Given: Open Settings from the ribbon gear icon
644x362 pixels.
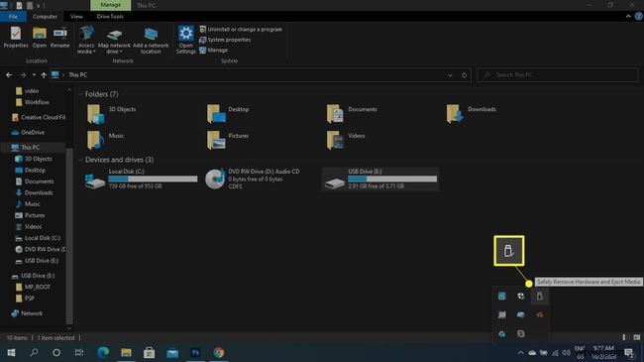Looking at the screenshot, I should point(185,39).
